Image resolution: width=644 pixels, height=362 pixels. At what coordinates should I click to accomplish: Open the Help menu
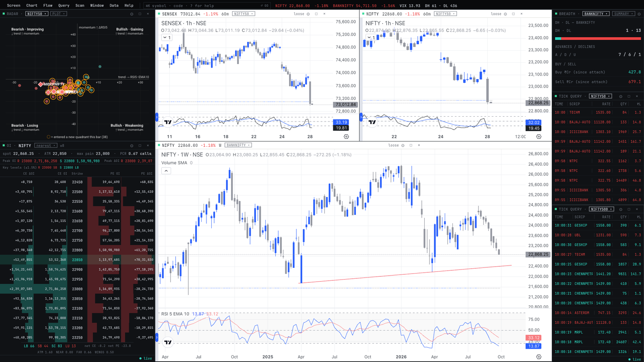(129, 6)
